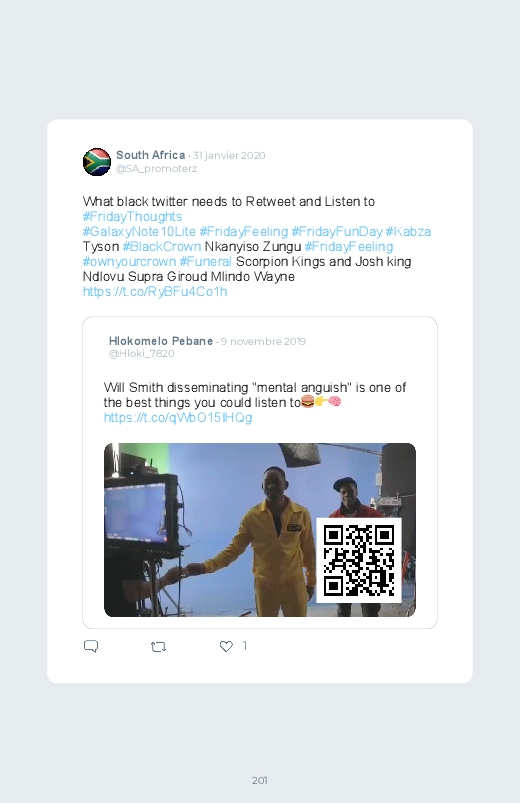Follow the t.co/RyBFu4Co1h link

coord(155,292)
